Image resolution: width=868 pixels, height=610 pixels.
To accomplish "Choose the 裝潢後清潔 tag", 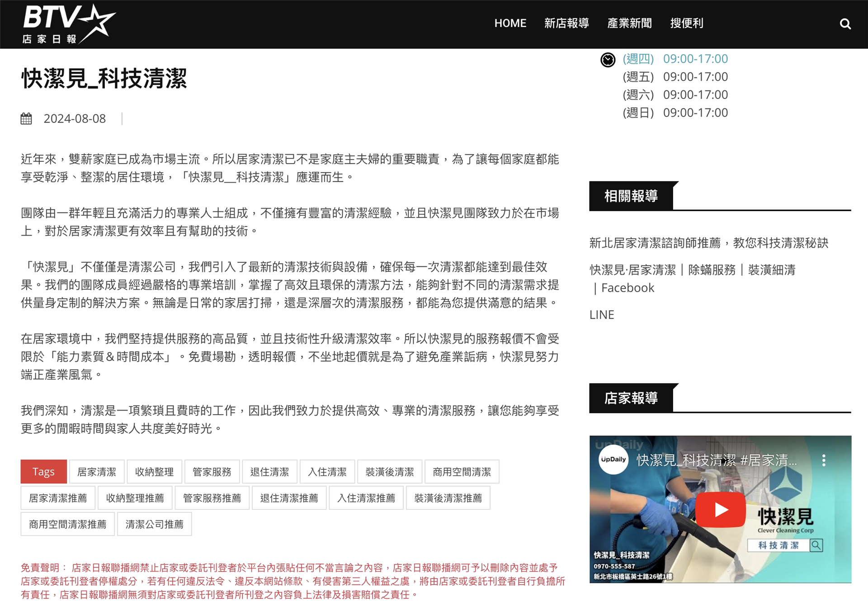I will (x=389, y=472).
